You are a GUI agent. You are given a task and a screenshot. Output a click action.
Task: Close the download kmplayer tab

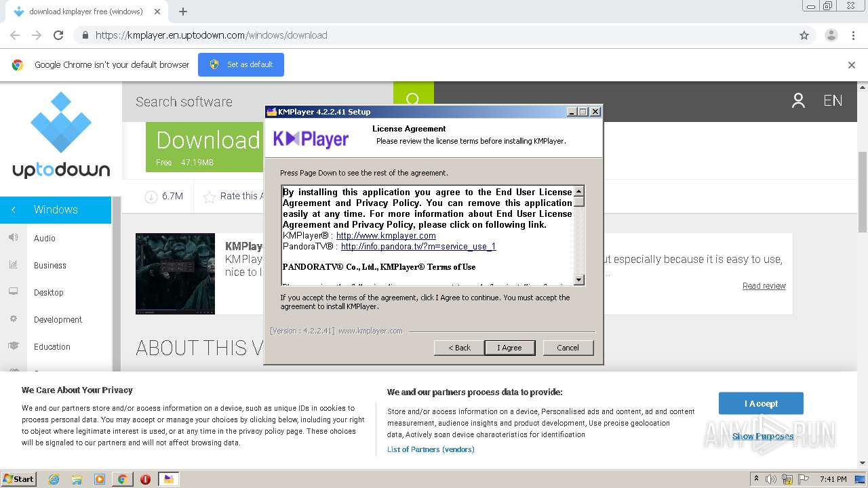pyautogui.click(x=158, y=12)
